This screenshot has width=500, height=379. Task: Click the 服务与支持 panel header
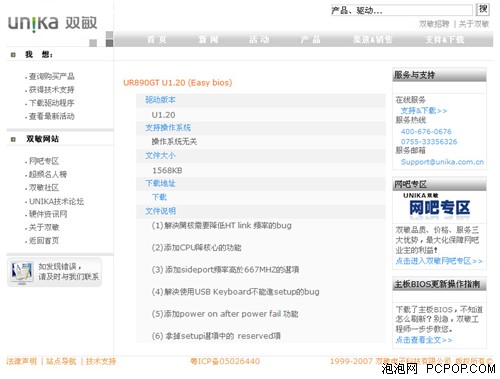click(439, 75)
